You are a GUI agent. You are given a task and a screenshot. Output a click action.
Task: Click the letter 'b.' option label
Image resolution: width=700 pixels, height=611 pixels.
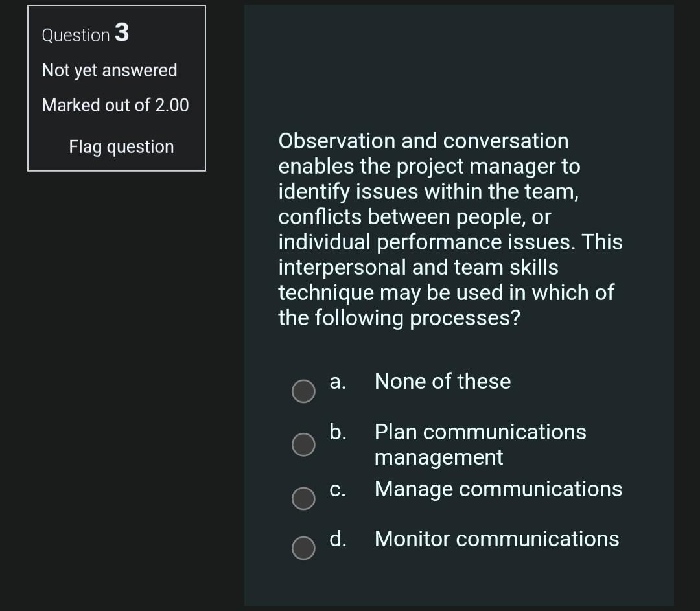(x=337, y=432)
